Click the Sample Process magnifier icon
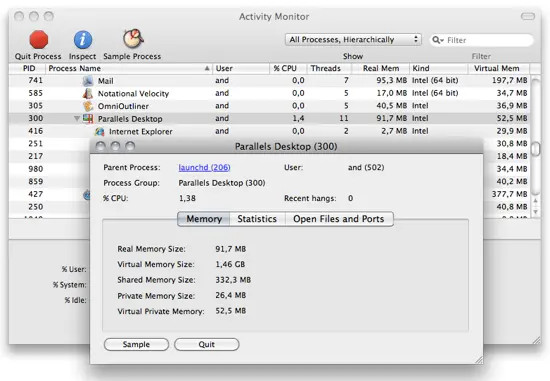 tap(133, 39)
